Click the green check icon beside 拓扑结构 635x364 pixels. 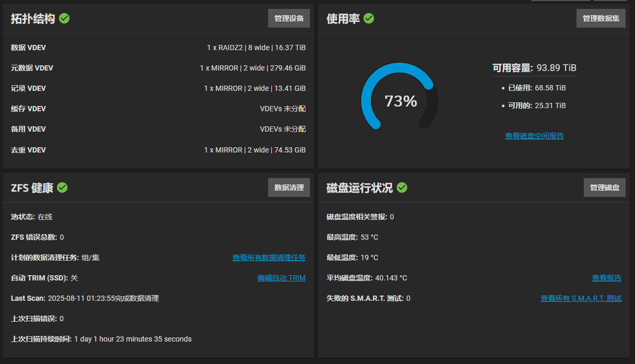click(64, 18)
